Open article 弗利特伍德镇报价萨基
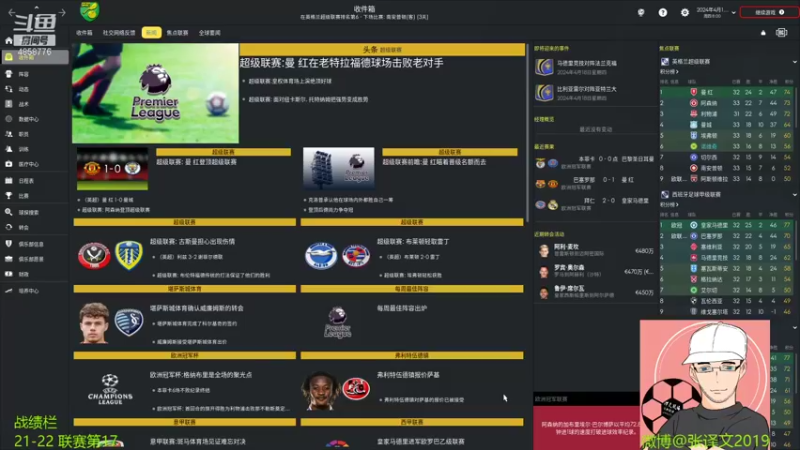 (x=408, y=374)
